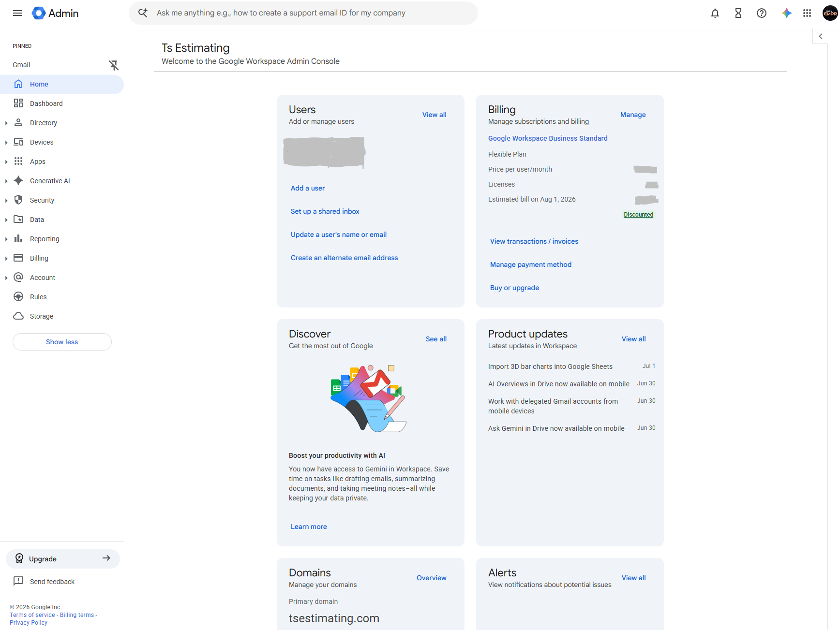
Task: Expand the Billing section arrow
Action: point(6,259)
